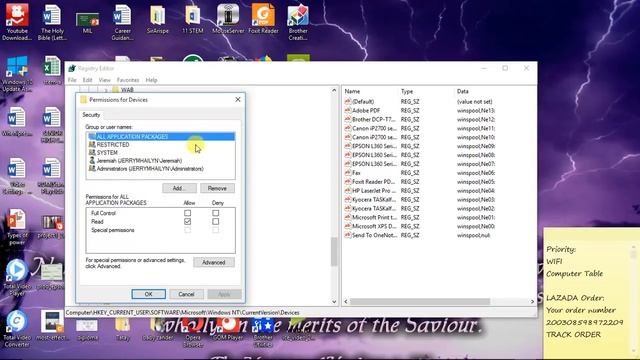Select the SirArispe folder icon
Image resolution: width=640 pixels, height=360 pixels.
[158, 19]
